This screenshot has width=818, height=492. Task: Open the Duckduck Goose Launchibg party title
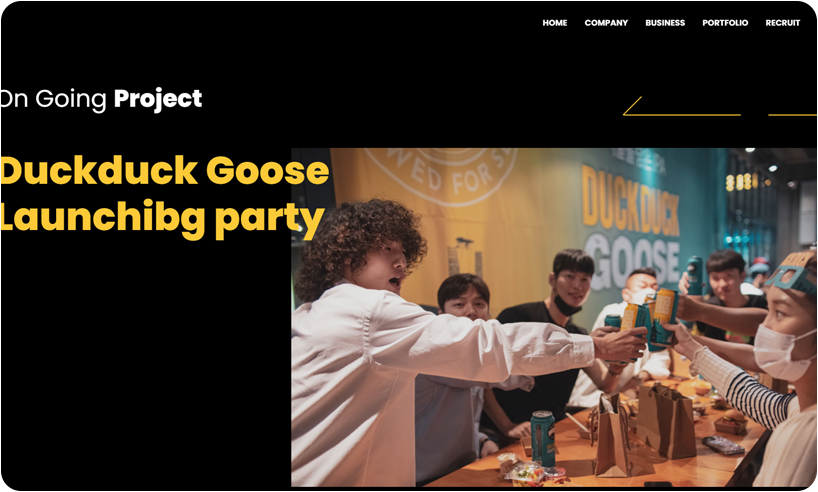164,196
